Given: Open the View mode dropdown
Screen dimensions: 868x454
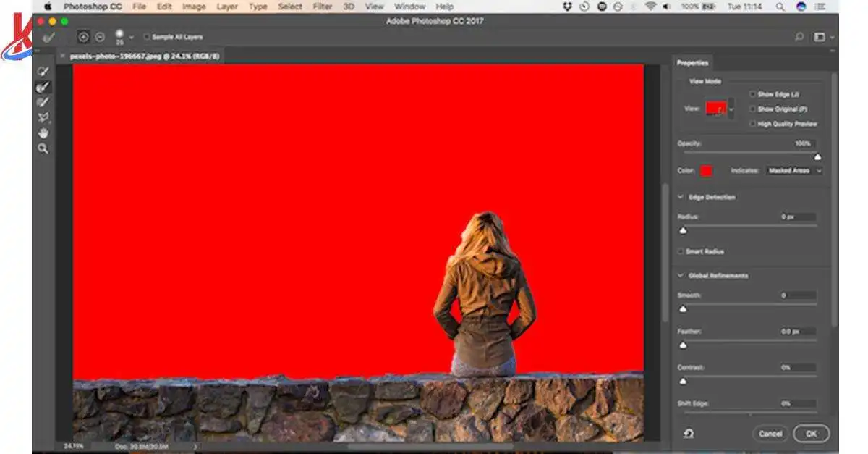Looking at the screenshot, I should tap(731, 109).
